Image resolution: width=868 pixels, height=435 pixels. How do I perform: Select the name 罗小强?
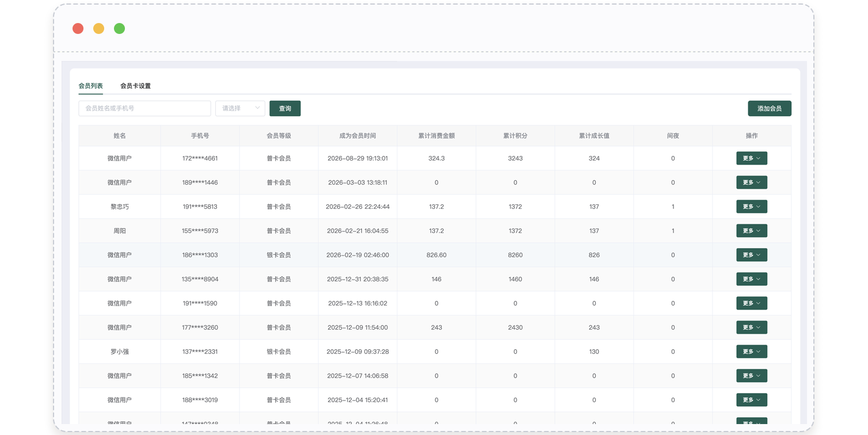tap(120, 352)
